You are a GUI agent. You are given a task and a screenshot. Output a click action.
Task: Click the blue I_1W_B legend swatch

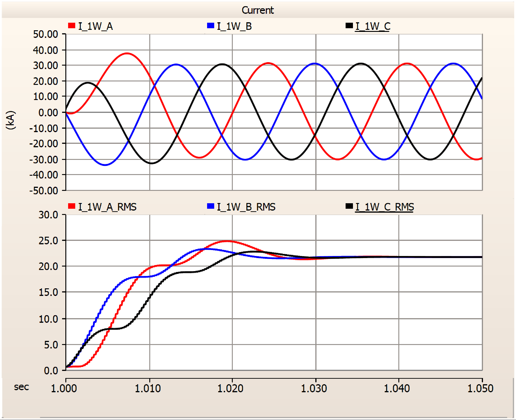211,26
